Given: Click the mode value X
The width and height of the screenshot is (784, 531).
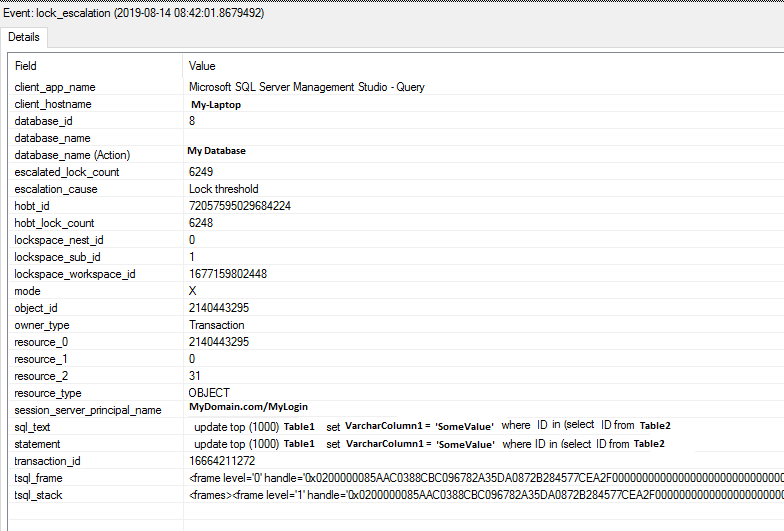Looking at the screenshot, I should pyautogui.click(x=192, y=291).
